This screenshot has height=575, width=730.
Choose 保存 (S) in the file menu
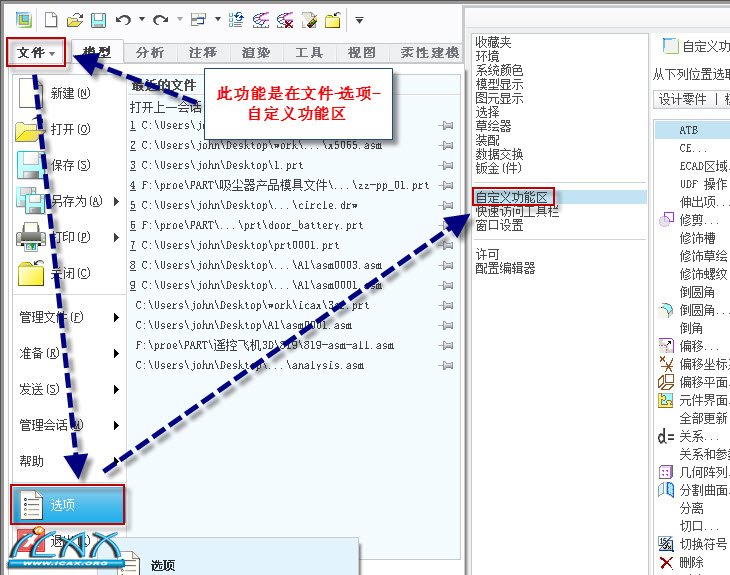pos(69,165)
